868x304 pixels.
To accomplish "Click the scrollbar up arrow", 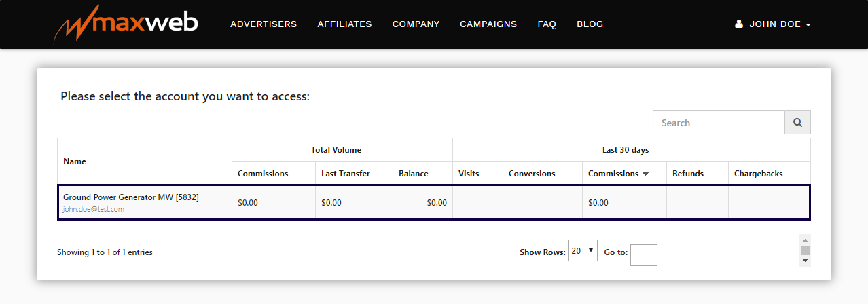I will click(x=806, y=240).
